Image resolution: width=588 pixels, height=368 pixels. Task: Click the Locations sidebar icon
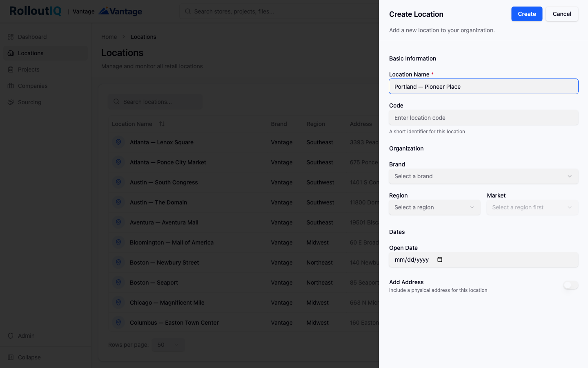tap(11, 53)
